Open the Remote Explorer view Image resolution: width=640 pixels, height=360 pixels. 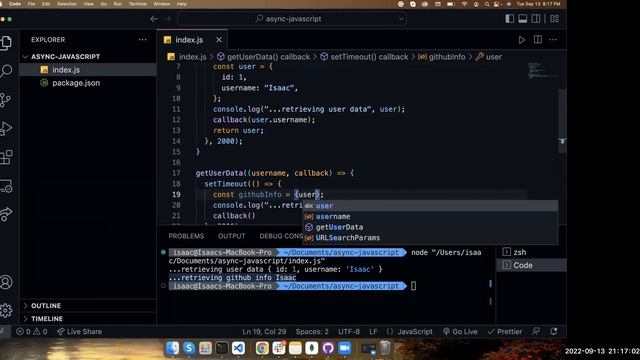coord(6,186)
